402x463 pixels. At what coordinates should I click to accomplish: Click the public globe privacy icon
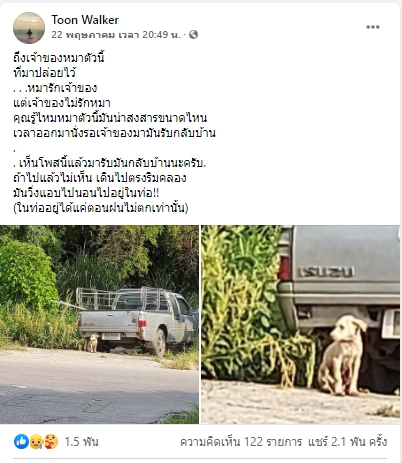pyautogui.click(x=194, y=35)
